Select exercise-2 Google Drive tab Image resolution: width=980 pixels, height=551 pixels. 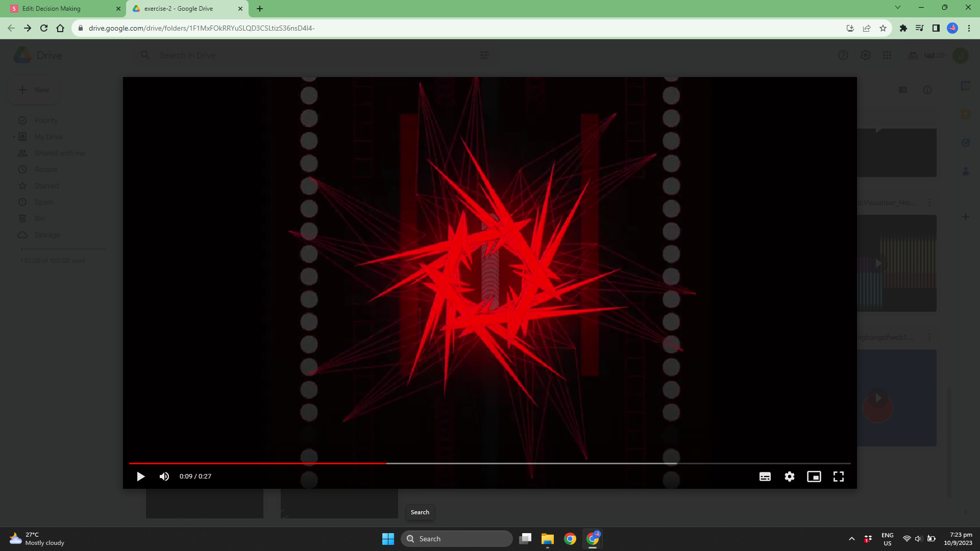pyautogui.click(x=179, y=9)
